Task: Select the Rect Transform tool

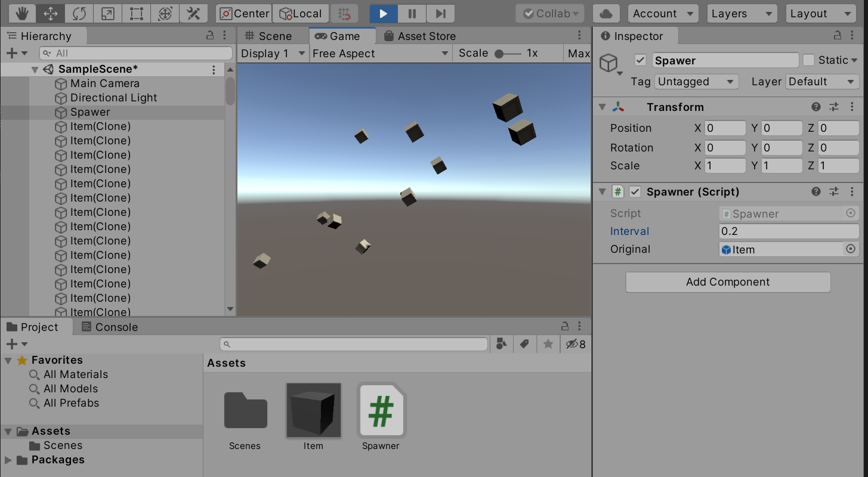Action: (x=137, y=13)
